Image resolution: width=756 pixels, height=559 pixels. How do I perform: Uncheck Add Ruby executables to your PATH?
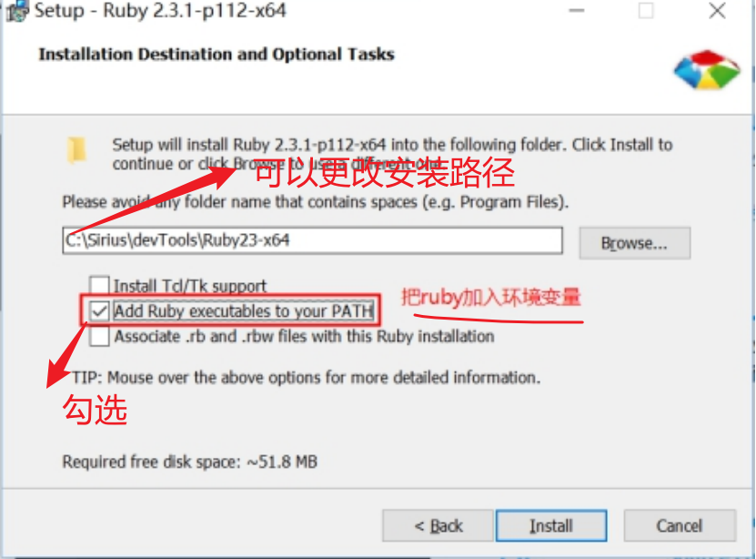[x=99, y=311]
